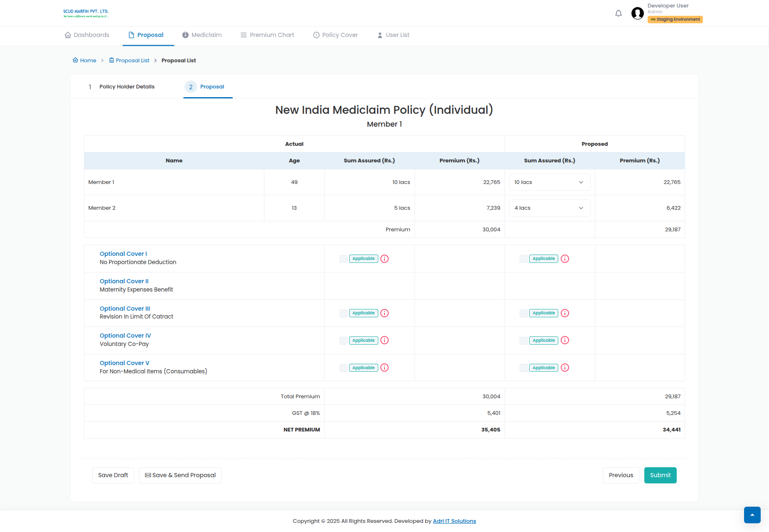Screen dimensions: 769x532
Task: Show info for Optional Cover III proposed
Action: [565, 313]
